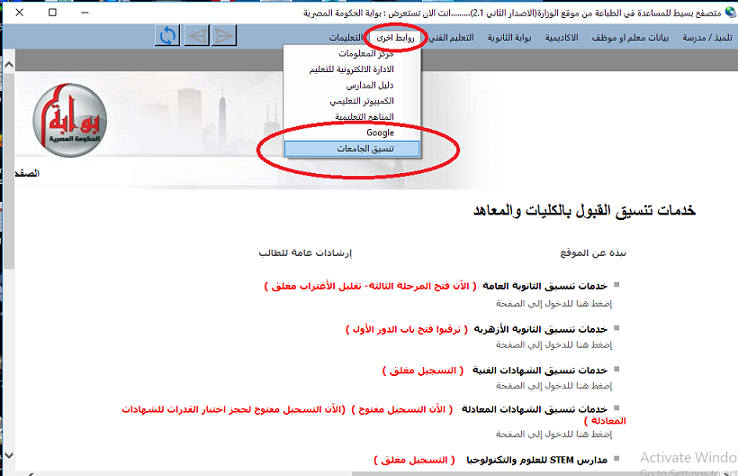Choose Google from the dropdown menu

point(380,132)
